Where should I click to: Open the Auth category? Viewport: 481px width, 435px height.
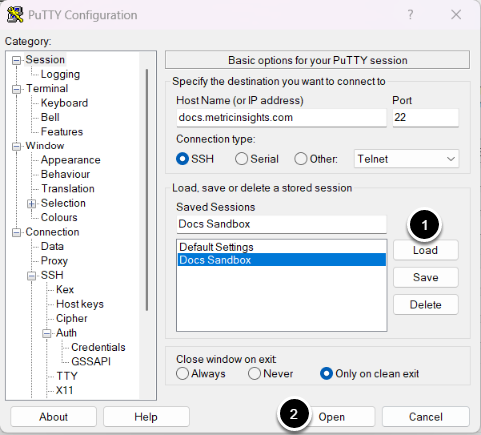click(x=66, y=333)
